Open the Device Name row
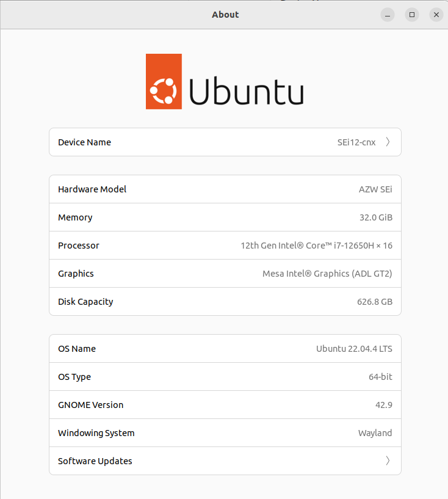448x499 pixels. tap(225, 142)
